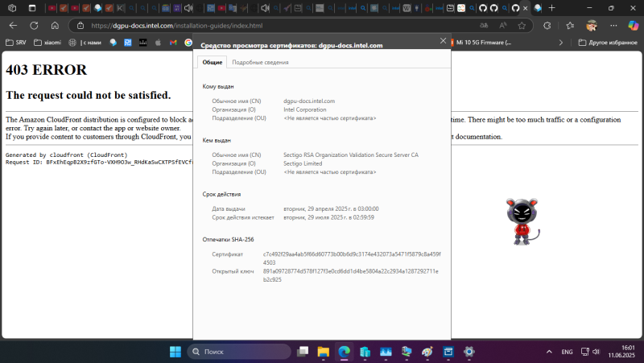Open the Windows Start menu

point(175,352)
